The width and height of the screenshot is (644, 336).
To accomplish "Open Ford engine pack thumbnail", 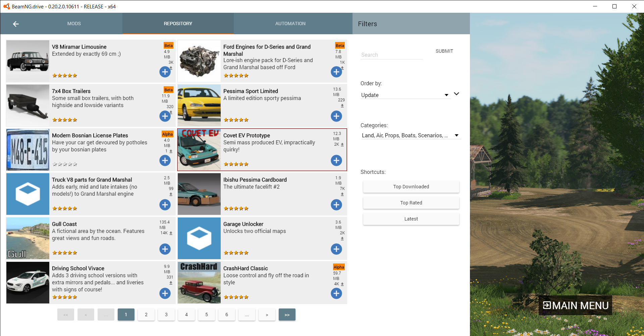I will click(199, 61).
